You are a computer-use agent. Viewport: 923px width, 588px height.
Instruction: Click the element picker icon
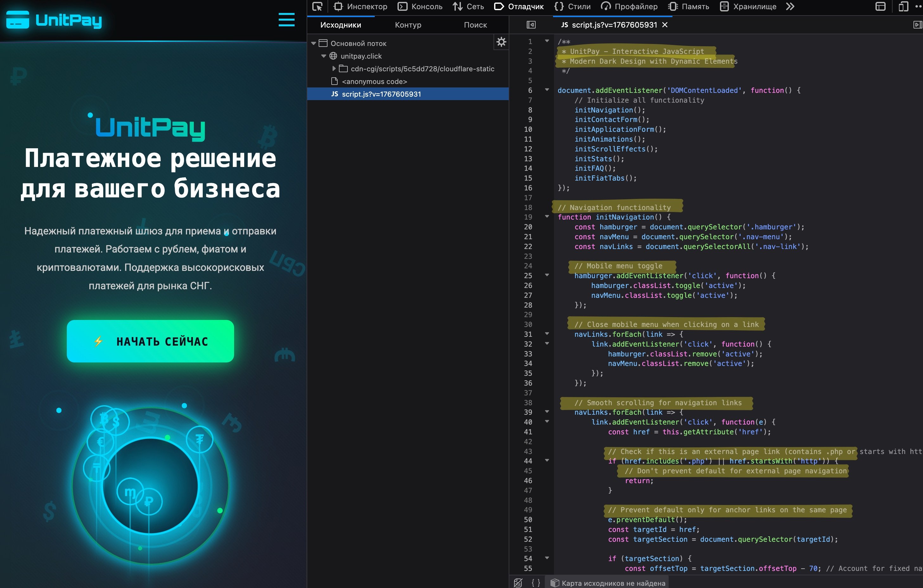click(x=317, y=7)
